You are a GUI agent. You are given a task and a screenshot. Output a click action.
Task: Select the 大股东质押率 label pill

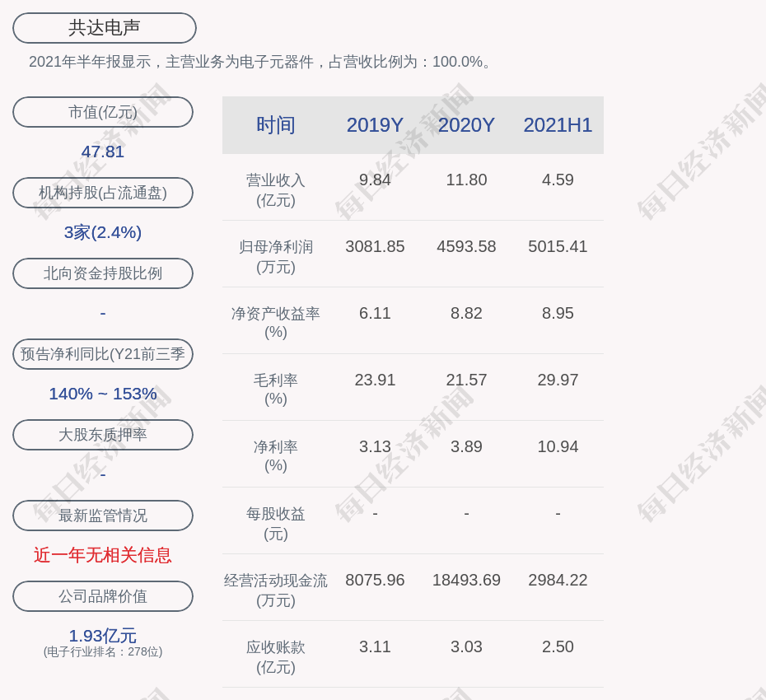click(103, 435)
